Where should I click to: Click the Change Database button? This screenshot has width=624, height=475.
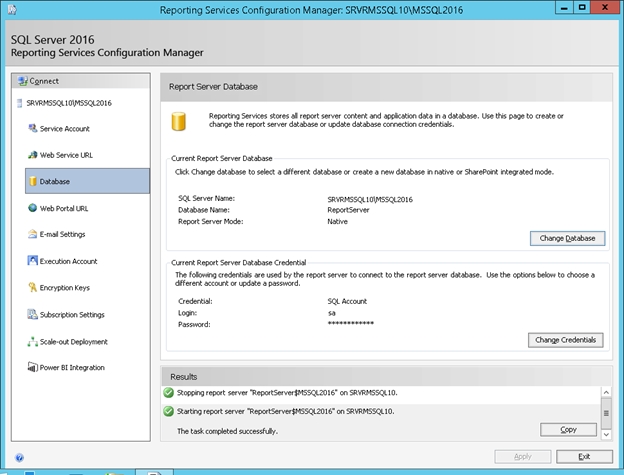[567, 238]
